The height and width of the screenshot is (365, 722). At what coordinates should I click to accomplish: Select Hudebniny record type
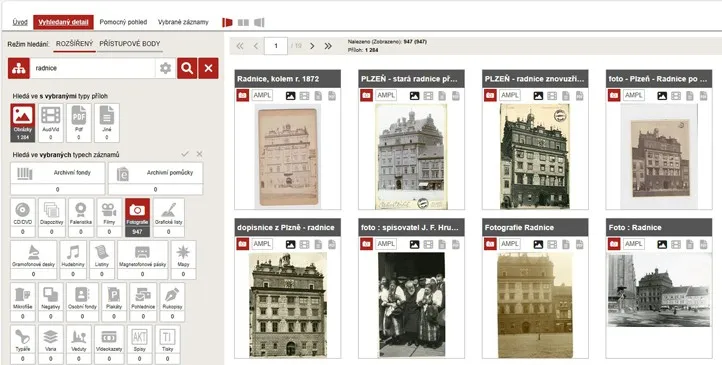pyautogui.click(x=73, y=260)
